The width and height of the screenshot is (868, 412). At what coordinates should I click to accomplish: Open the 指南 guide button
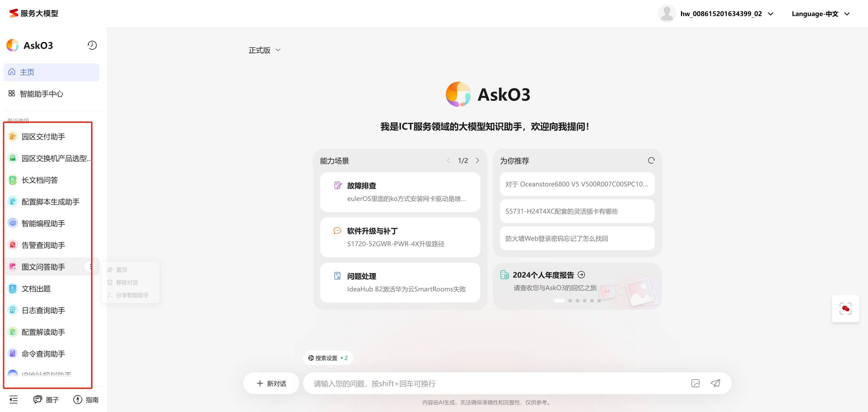pos(86,400)
